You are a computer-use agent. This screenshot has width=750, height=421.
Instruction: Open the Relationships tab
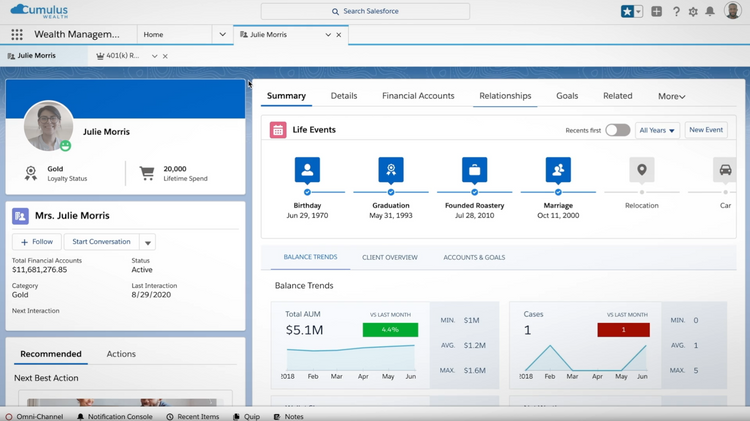pyautogui.click(x=505, y=96)
